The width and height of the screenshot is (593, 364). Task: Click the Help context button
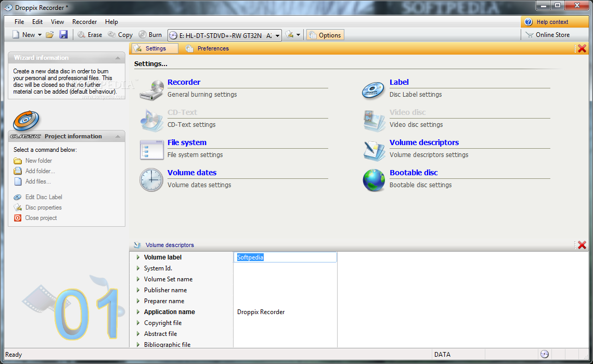tap(555, 22)
